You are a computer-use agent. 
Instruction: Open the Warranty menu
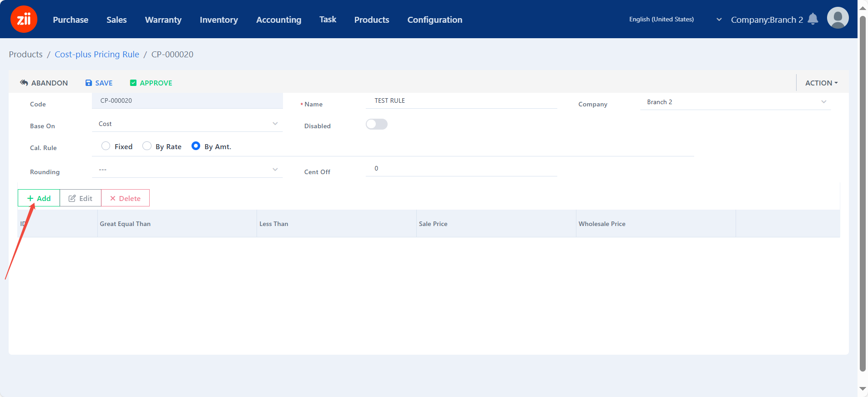point(163,20)
